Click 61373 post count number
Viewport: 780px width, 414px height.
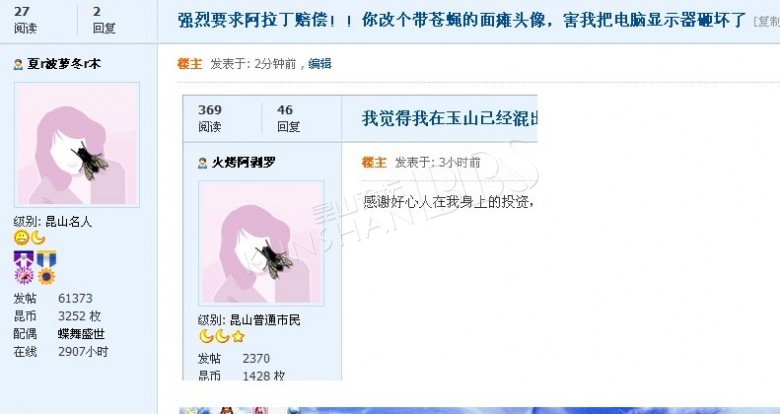point(75,299)
